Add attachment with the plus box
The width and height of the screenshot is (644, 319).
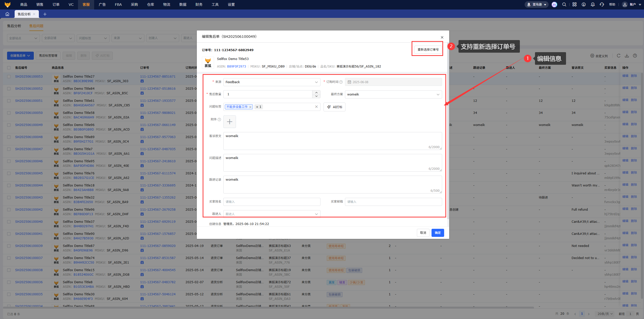229,122
